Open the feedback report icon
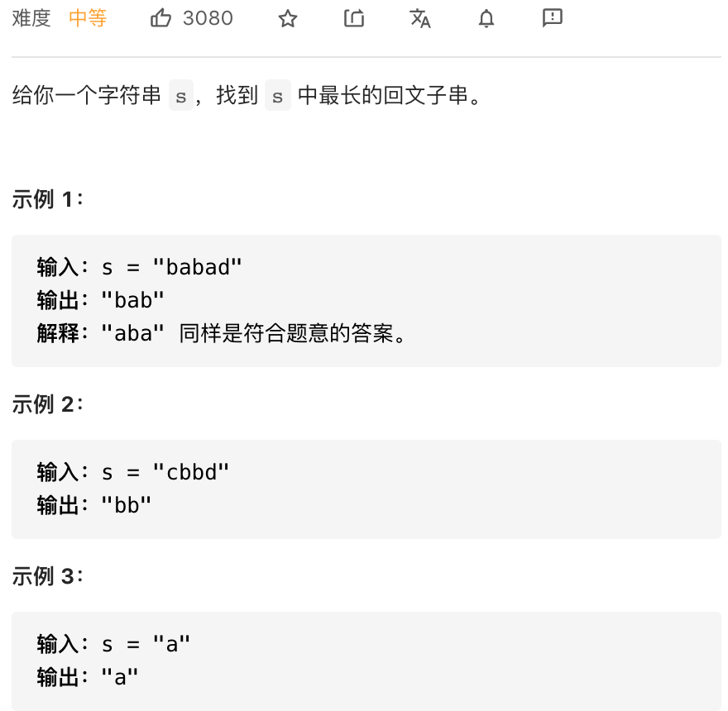This screenshot has width=728, height=711. pos(553,18)
